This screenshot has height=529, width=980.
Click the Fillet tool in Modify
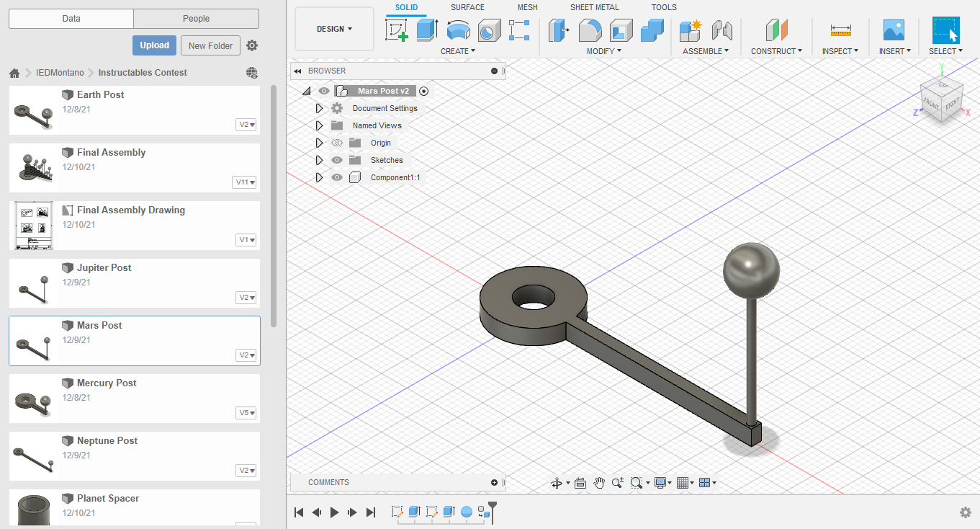(x=590, y=30)
